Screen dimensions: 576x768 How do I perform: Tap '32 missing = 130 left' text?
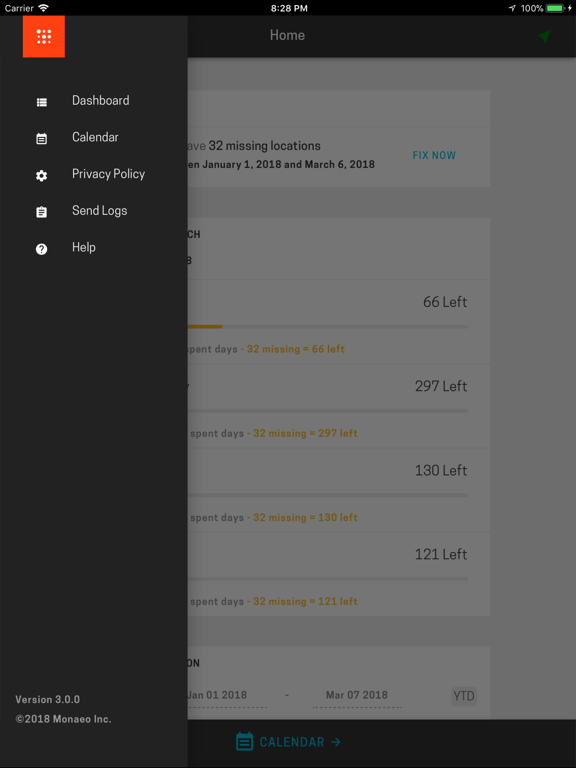[305, 518]
